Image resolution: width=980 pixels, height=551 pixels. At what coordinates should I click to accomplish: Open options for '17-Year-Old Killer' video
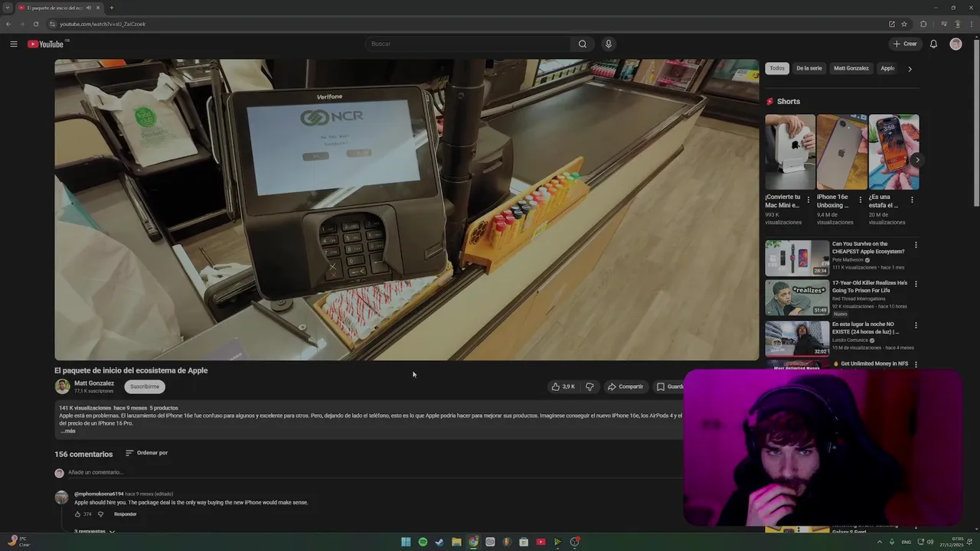point(916,284)
